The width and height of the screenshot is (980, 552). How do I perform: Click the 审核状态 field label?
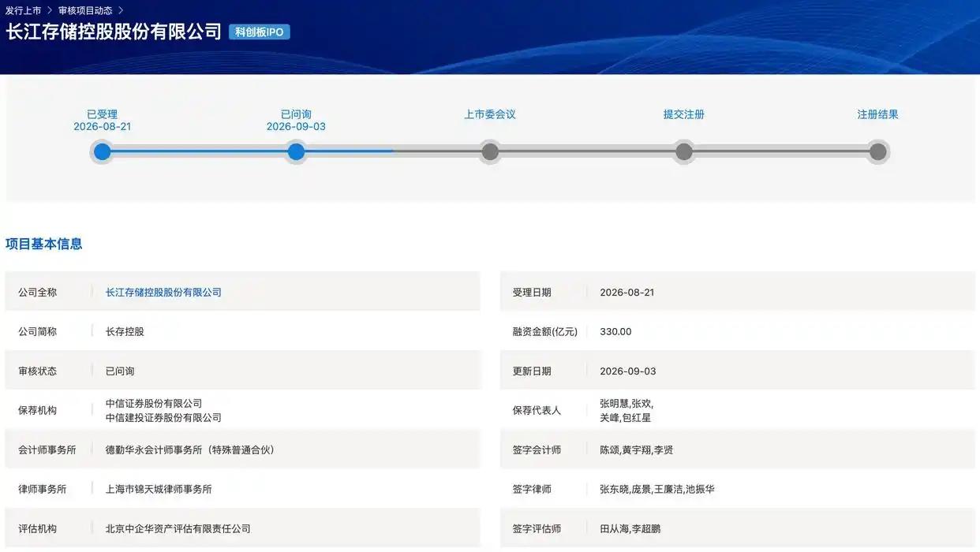tap(38, 371)
